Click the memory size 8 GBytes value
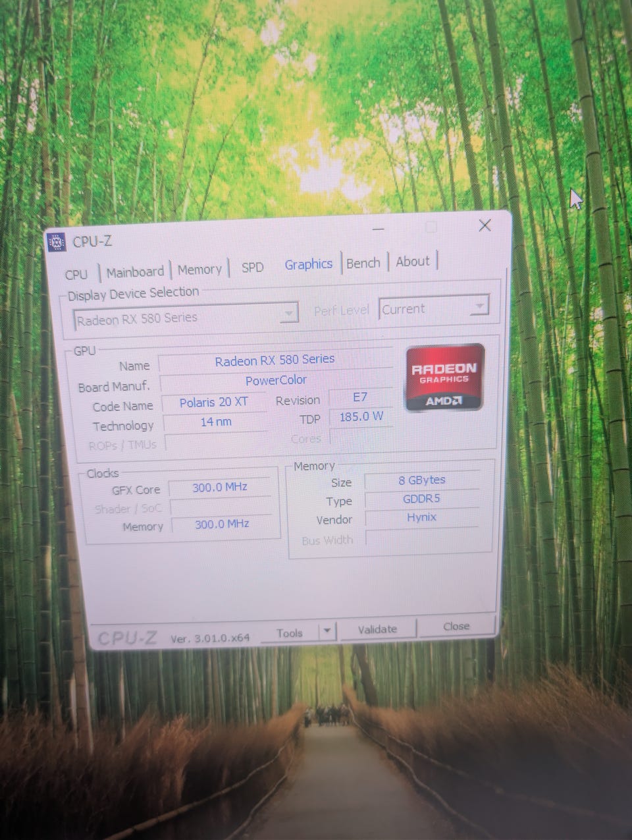The width and height of the screenshot is (632, 840). (422, 480)
